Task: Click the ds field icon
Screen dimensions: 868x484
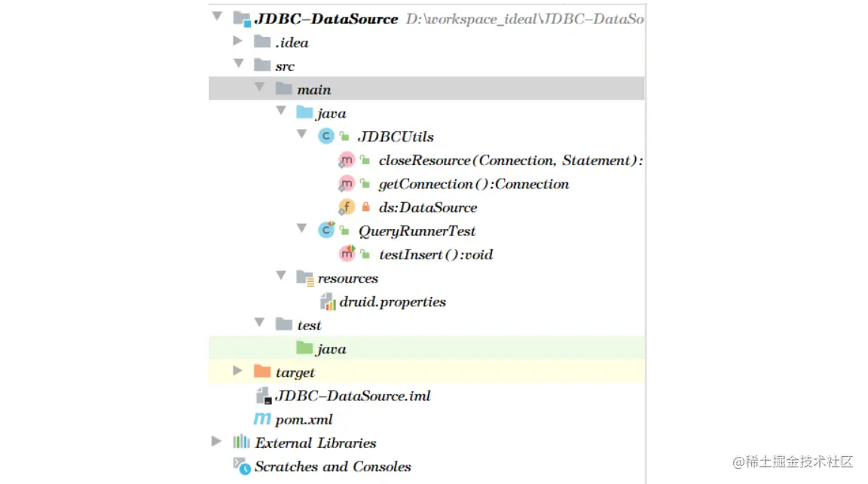Action: click(x=346, y=207)
